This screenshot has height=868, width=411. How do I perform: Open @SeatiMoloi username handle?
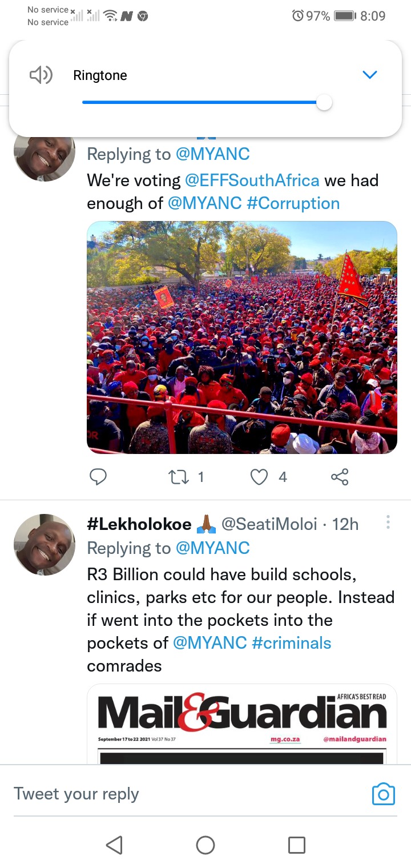point(269,524)
